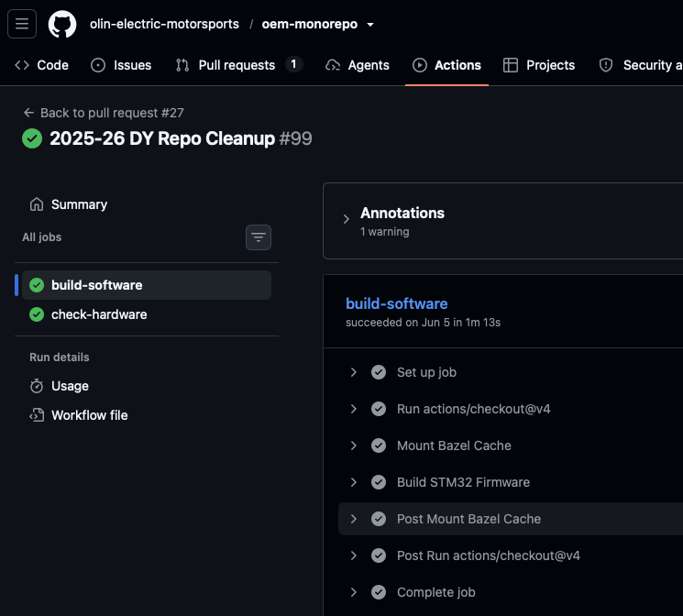This screenshot has height=616, width=683.
Task: Click the '1 warning' text
Action: (385, 232)
